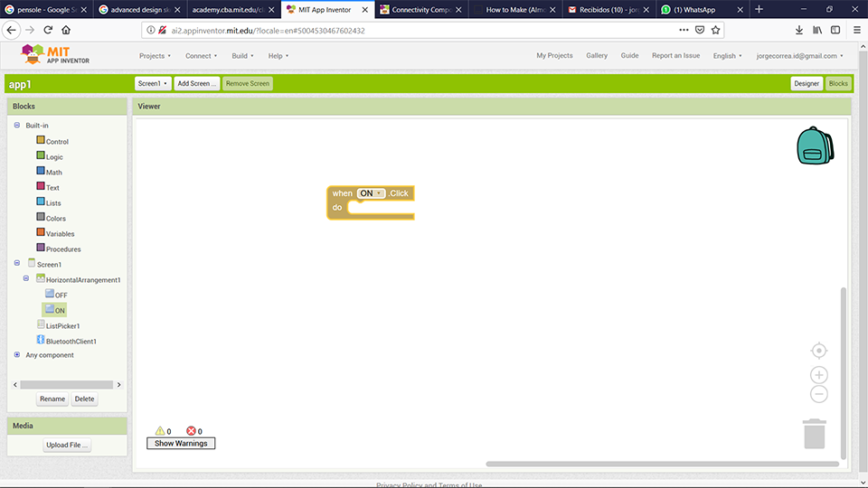Open the My Projects link
This screenshot has height=488, width=868.
coord(554,55)
